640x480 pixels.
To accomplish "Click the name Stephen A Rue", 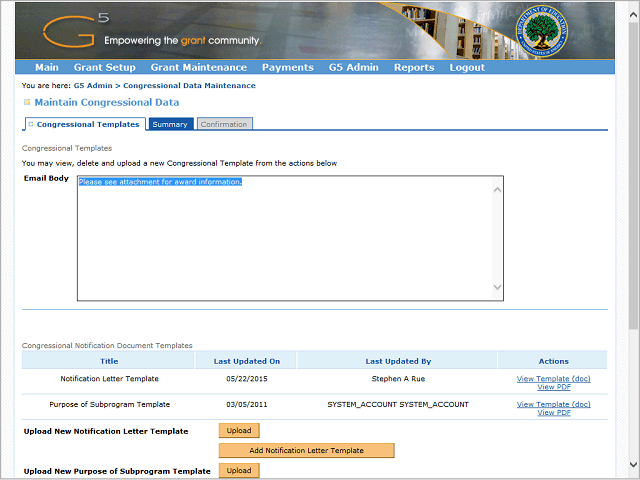I will [398, 379].
